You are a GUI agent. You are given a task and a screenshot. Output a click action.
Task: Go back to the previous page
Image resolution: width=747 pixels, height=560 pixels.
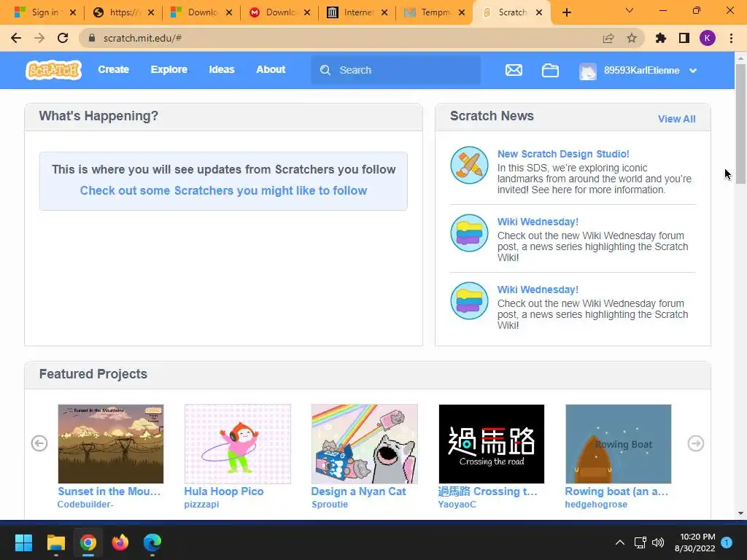click(x=16, y=38)
